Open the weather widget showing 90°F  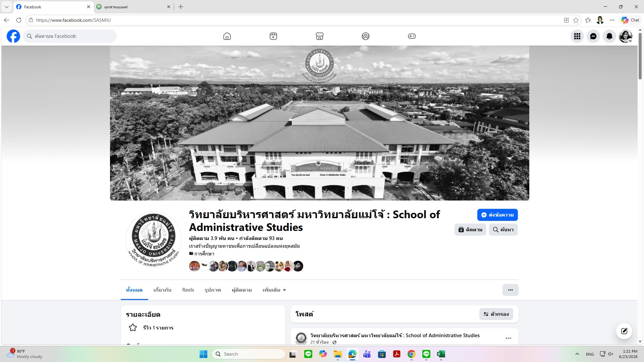click(24, 354)
